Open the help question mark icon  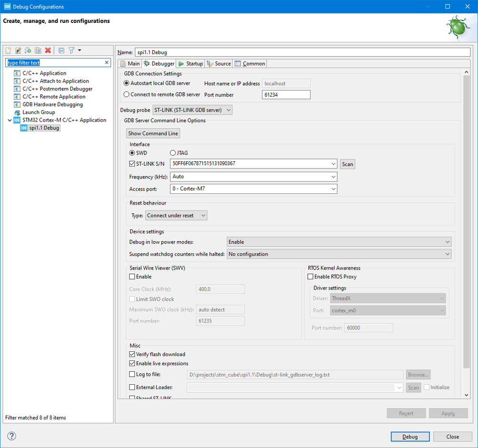(x=11, y=436)
